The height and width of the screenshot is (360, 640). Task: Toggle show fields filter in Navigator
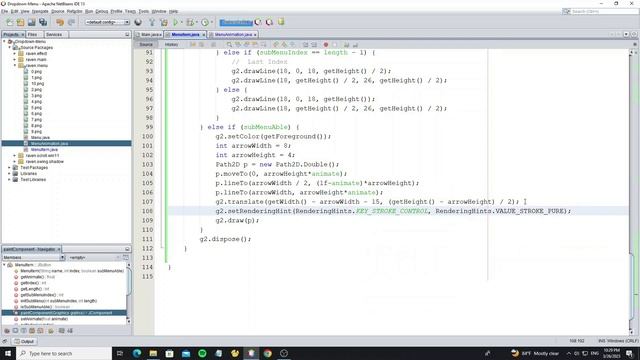point(15,331)
